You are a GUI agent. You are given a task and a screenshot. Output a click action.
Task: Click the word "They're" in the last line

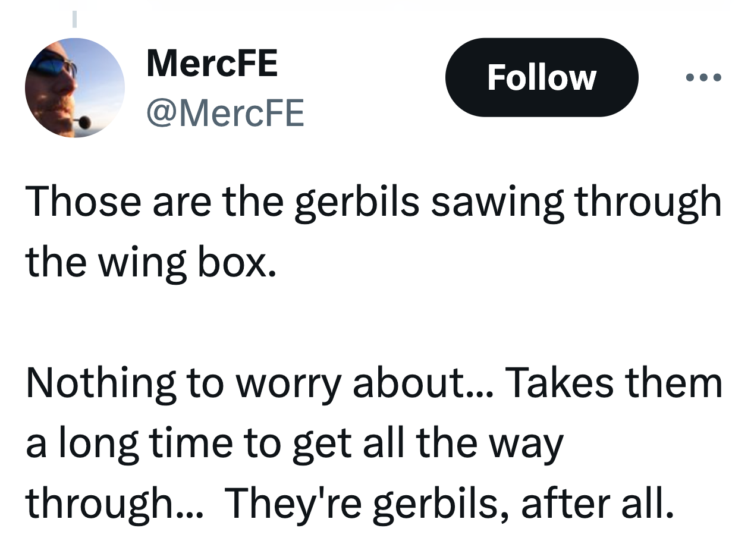[290, 503]
